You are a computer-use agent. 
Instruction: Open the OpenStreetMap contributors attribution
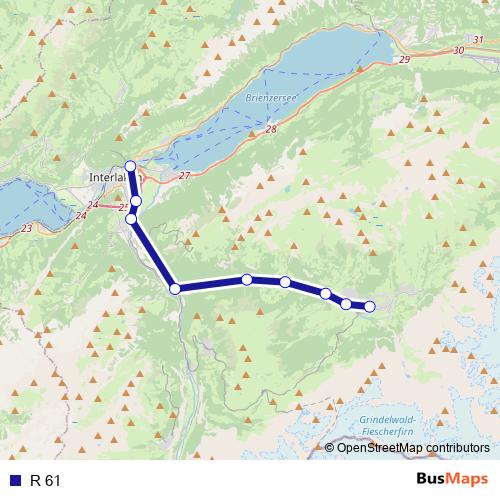[407, 448]
